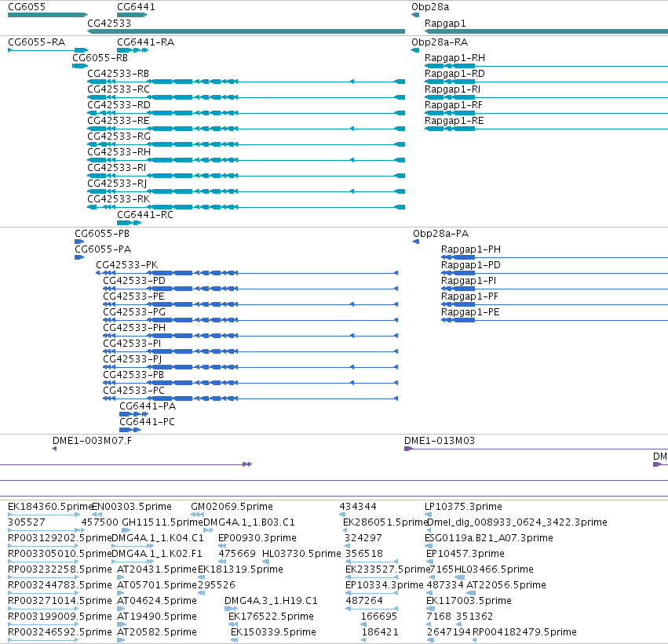Open protein CG42533-PG label

coord(134,312)
